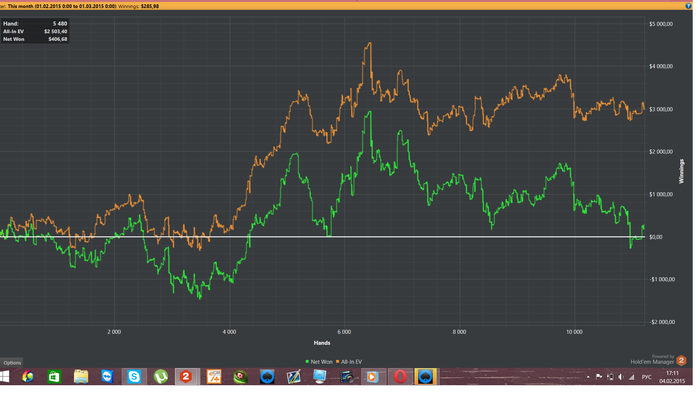The height and width of the screenshot is (394, 700).
Task: Open the volume speaker tray icon
Action: [x=621, y=377]
